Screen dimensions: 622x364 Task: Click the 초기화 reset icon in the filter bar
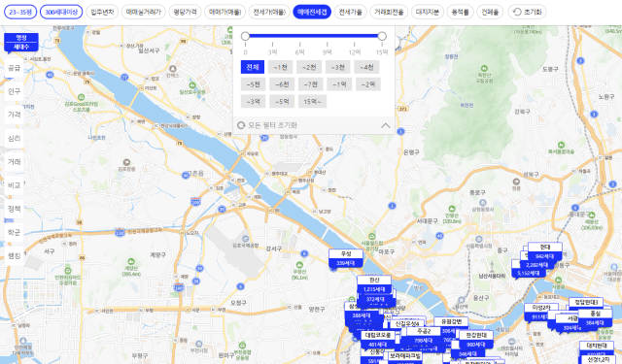tap(517, 12)
